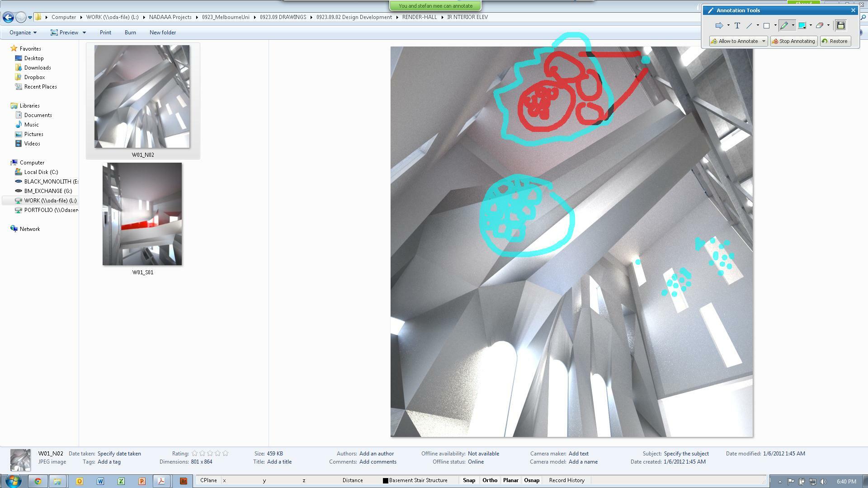This screenshot has width=868, height=488.
Task: Open Word from the taskbar
Action: tap(100, 481)
